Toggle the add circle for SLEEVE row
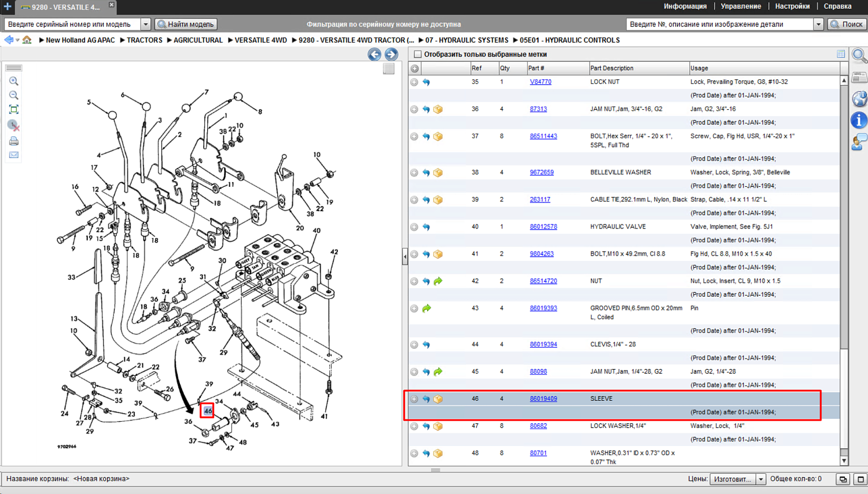 (414, 399)
